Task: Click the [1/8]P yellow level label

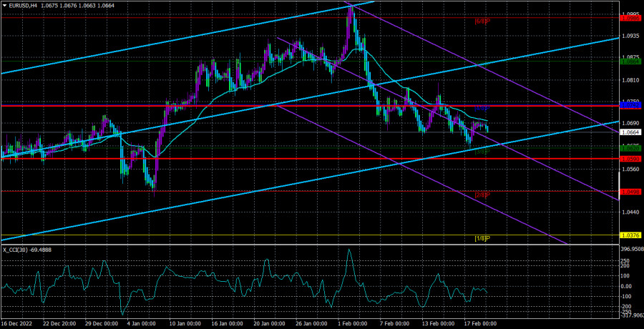Action: [482, 238]
